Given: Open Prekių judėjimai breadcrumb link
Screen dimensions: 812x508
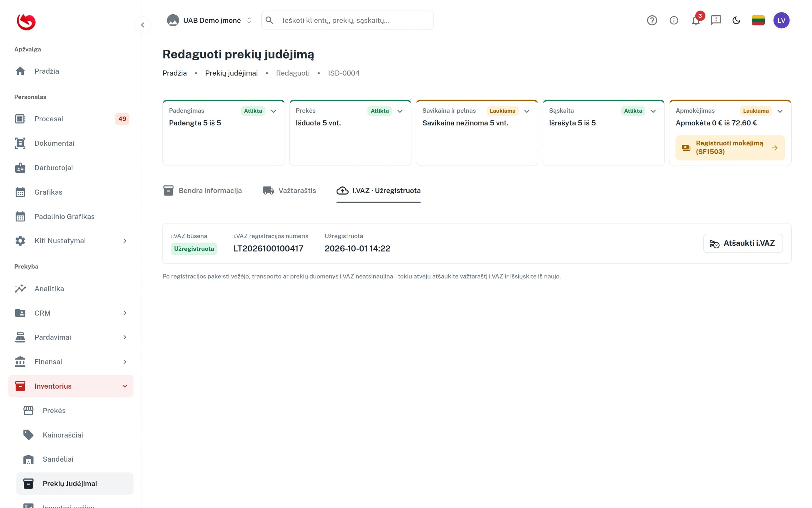Looking at the screenshot, I should click(x=231, y=73).
